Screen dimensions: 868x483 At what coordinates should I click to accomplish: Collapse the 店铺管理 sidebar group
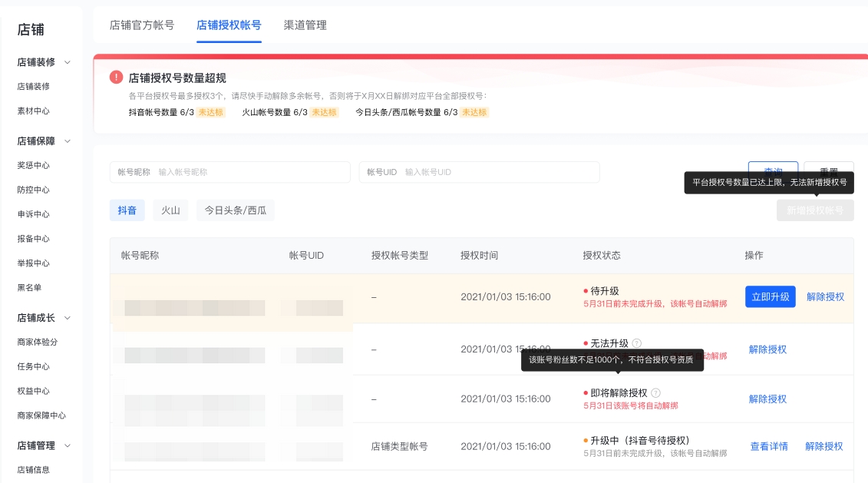(x=68, y=445)
